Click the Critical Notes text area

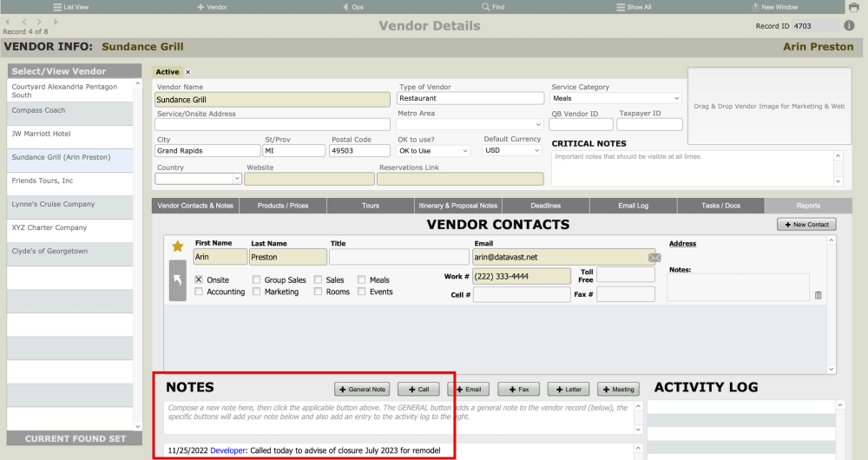pos(693,168)
